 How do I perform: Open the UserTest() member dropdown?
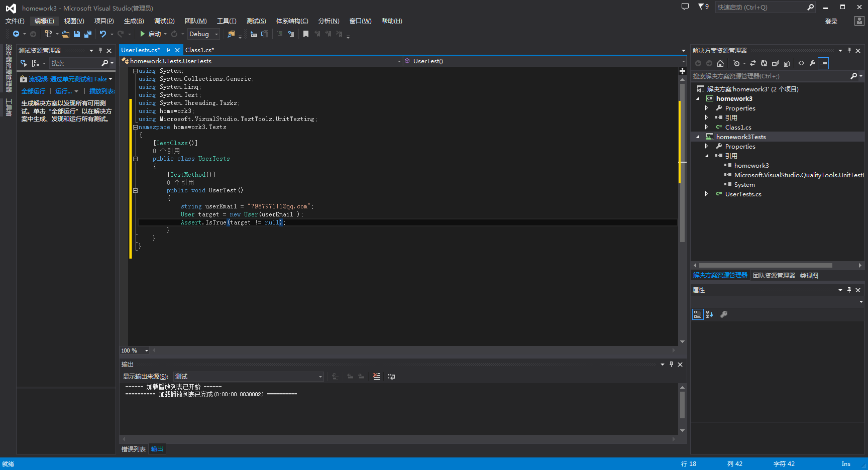pyautogui.click(x=545, y=61)
